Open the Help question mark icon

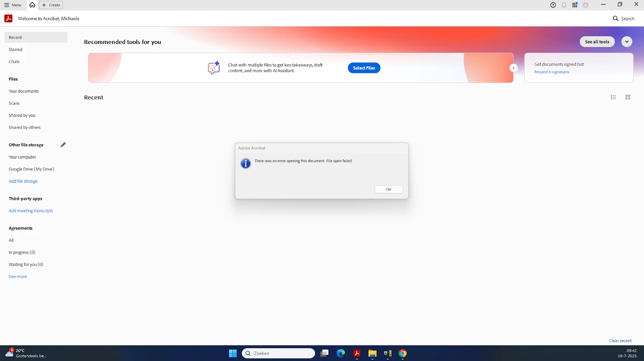pyautogui.click(x=553, y=5)
